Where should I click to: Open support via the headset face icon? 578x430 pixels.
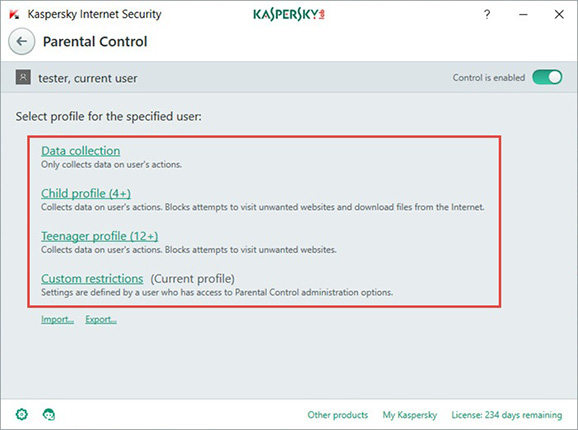tap(49, 415)
